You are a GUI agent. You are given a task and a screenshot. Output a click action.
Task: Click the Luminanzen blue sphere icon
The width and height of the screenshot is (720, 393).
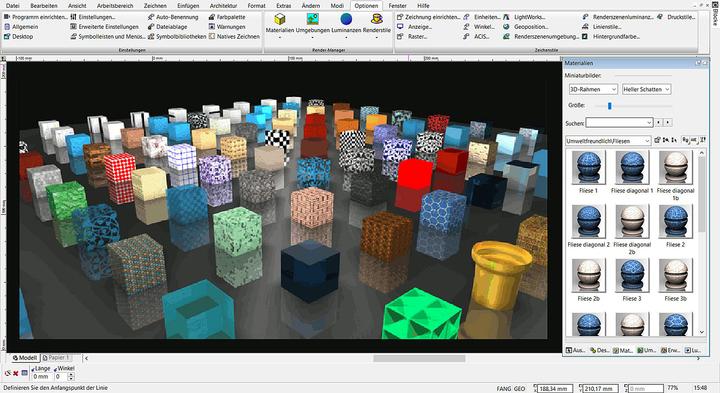(346, 19)
